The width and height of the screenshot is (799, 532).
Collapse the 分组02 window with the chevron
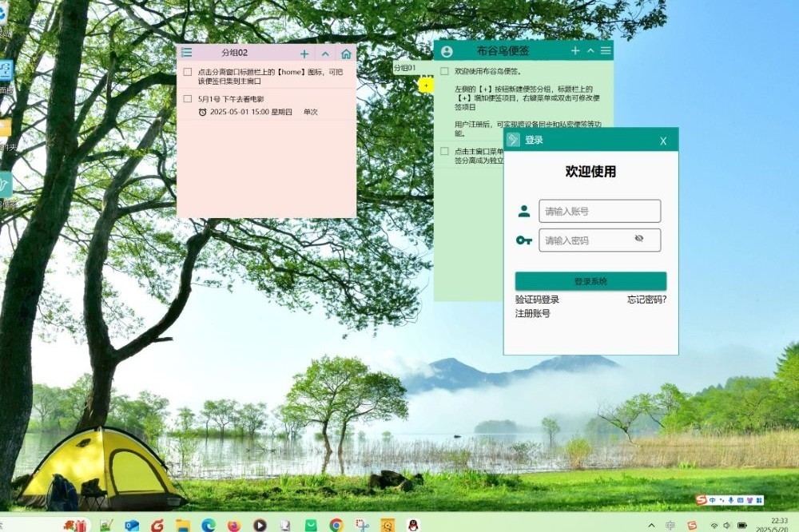point(325,54)
